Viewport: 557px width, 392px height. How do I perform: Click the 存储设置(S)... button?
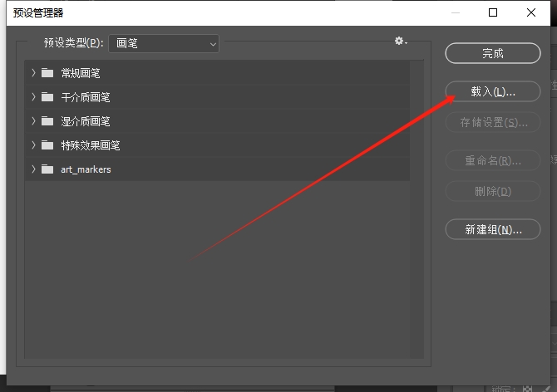tap(493, 122)
